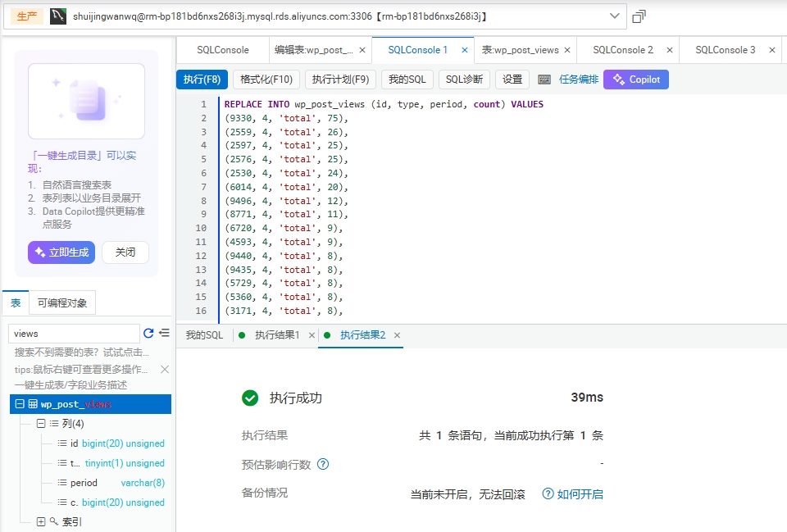Collapse the wp_post_views table node
Screen dimensions: 787x532
click(20, 404)
